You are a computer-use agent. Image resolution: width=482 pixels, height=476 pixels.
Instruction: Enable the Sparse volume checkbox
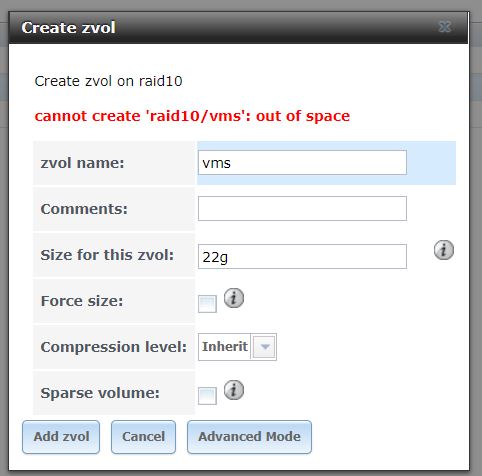click(207, 396)
